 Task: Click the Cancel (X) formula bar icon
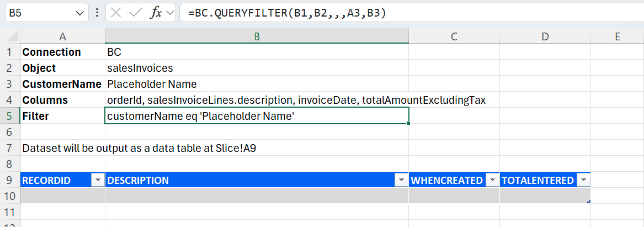(x=116, y=13)
